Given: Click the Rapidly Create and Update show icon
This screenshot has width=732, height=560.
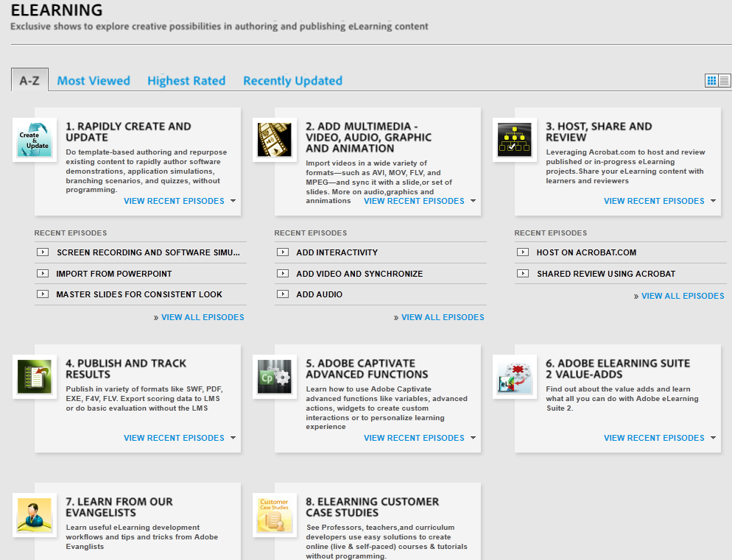Looking at the screenshot, I should pyautogui.click(x=35, y=140).
